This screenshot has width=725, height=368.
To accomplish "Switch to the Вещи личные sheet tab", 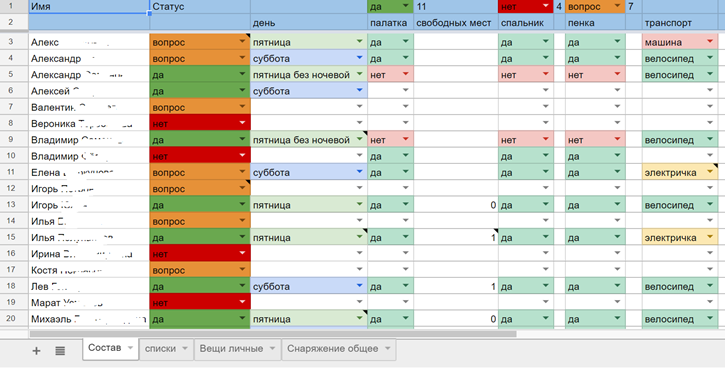I will tap(231, 349).
